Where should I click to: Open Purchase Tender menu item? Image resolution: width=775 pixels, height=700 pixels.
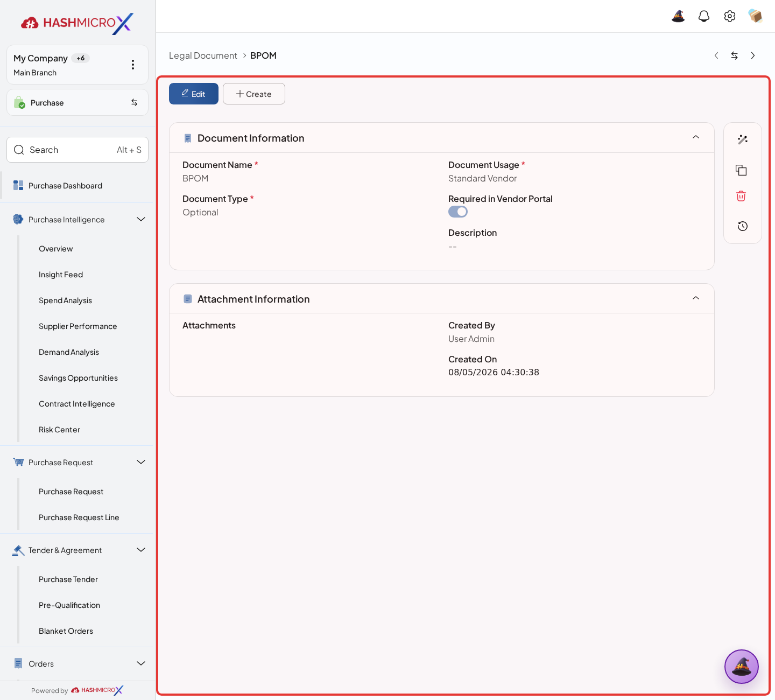(x=68, y=579)
